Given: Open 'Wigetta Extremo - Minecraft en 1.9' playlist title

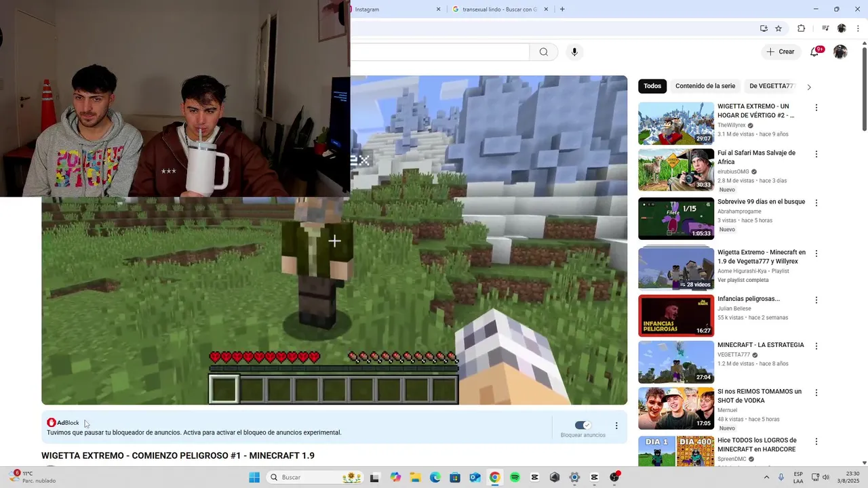Looking at the screenshot, I should pyautogui.click(x=762, y=257).
